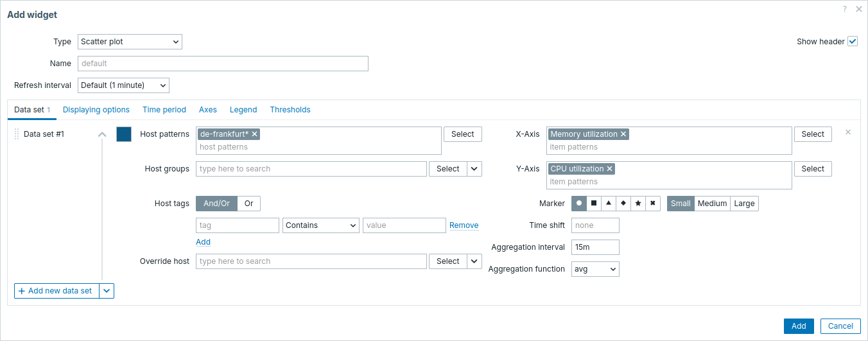The height and width of the screenshot is (341, 868).
Task: Expand the Refresh interval dropdown
Action: tap(123, 85)
